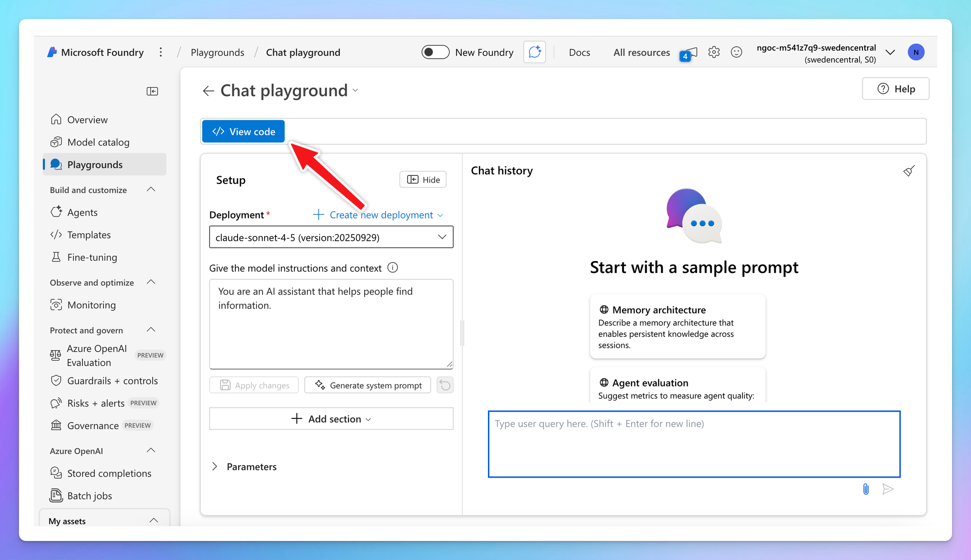Viewport: 971px width, 560px height.
Task: Open Model catalog in sidebar
Action: [98, 142]
